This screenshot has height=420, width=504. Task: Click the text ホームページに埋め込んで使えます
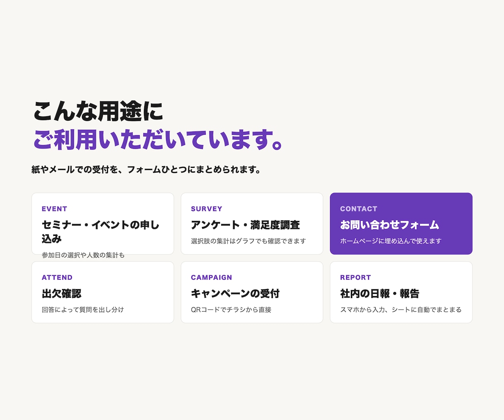[391, 241]
